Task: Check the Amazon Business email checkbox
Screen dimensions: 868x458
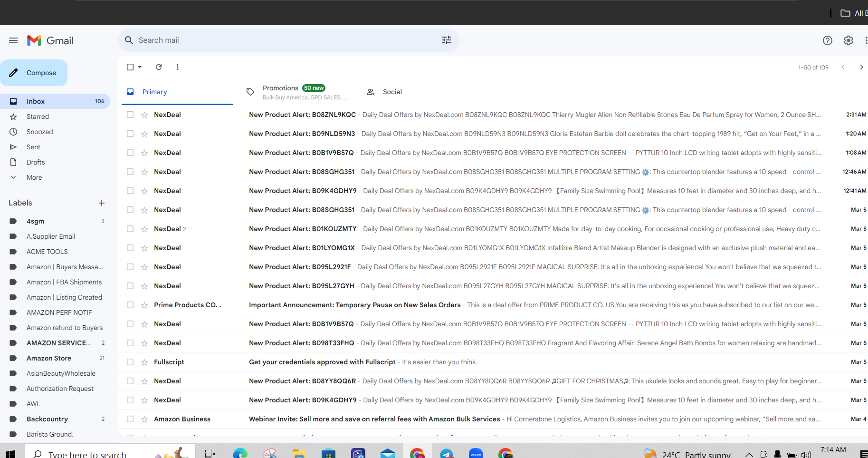Action: pyautogui.click(x=130, y=419)
